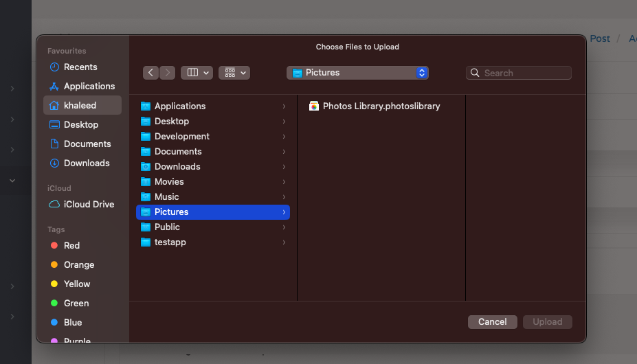
Task: Expand the Movies folder chevron
Action: [x=284, y=182]
